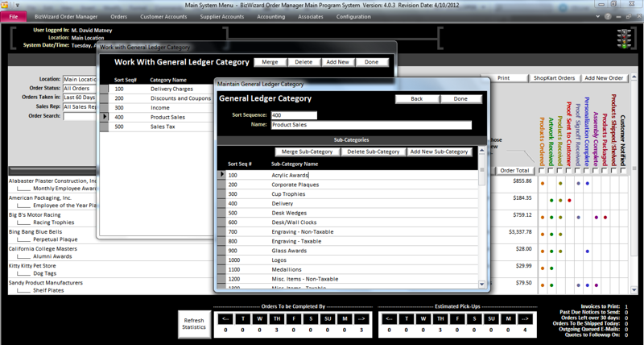Click the row selector beside Acrylic Awards
Image resolution: width=644 pixels, height=345 pixels.
223,174
